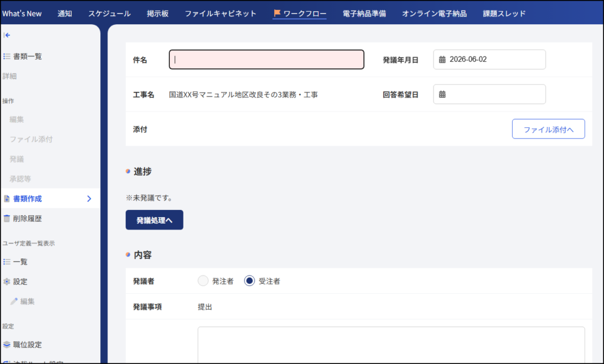
Task: Select the 発注者 radio button
Action: point(203,281)
